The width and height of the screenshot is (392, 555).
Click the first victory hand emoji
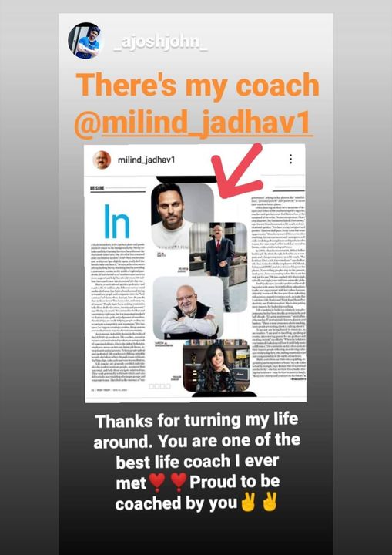(x=248, y=503)
